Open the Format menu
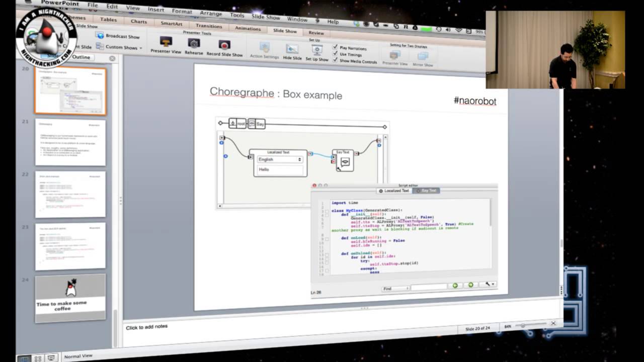 [x=182, y=11]
